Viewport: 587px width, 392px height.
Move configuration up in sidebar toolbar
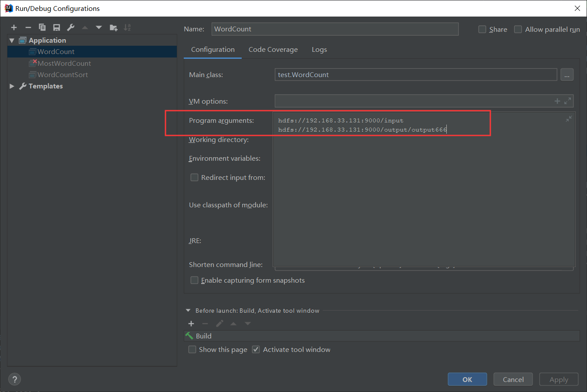pos(85,27)
